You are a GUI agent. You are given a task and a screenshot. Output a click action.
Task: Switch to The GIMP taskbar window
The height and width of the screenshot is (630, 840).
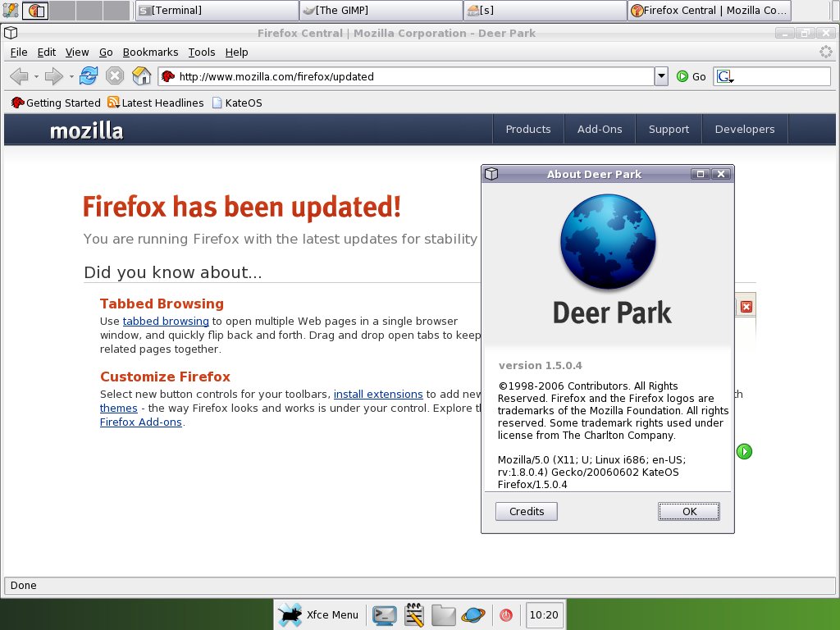[x=381, y=10]
